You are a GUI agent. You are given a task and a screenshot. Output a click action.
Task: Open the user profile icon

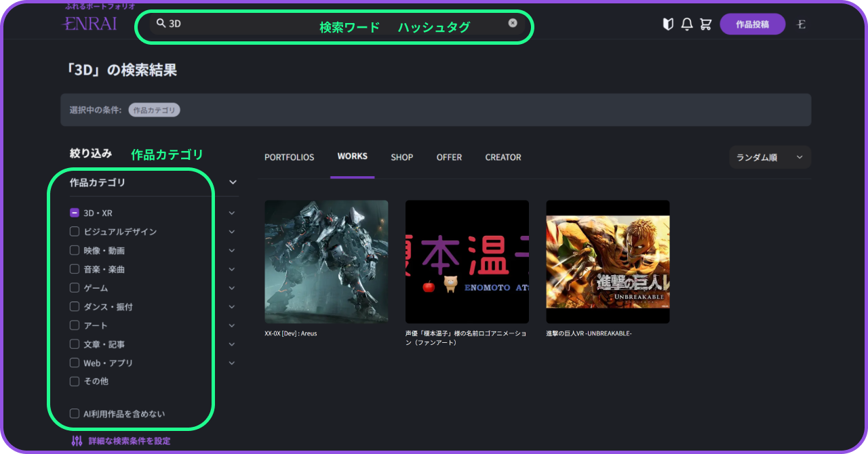pos(801,24)
